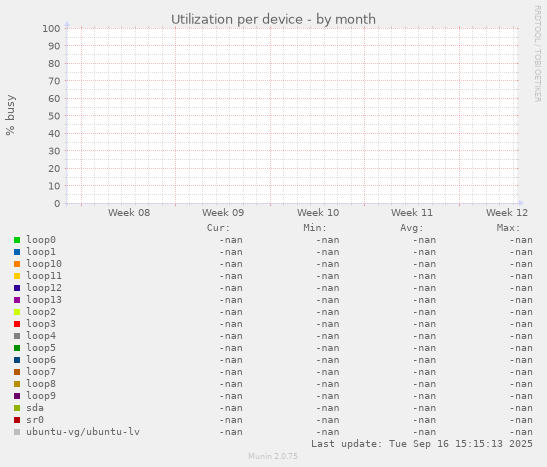Click the Week 10 axis label
547x467 pixels.
tap(318, 213)
